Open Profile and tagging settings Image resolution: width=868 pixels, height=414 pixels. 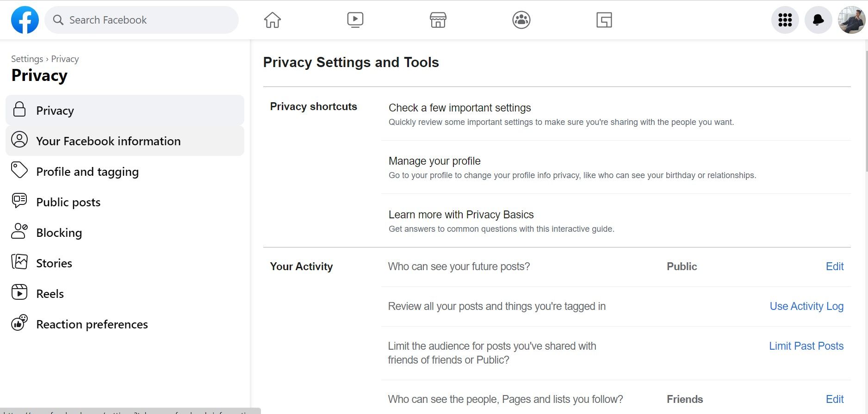tap(87, 172)
